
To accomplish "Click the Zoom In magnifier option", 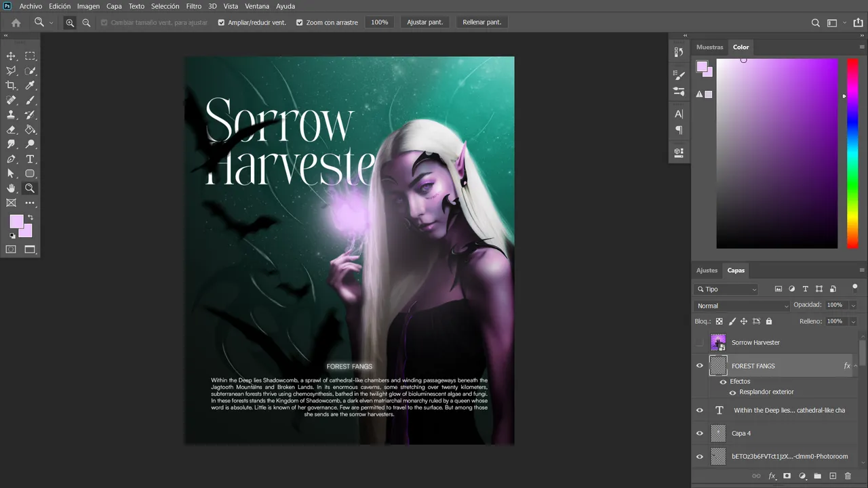I will tap(70, 22).
